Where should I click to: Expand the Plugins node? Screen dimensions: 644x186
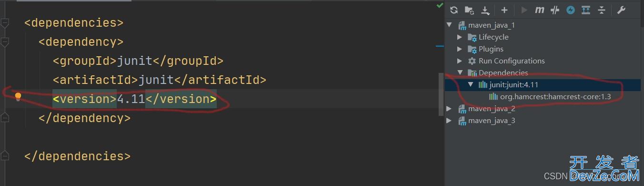460,49
